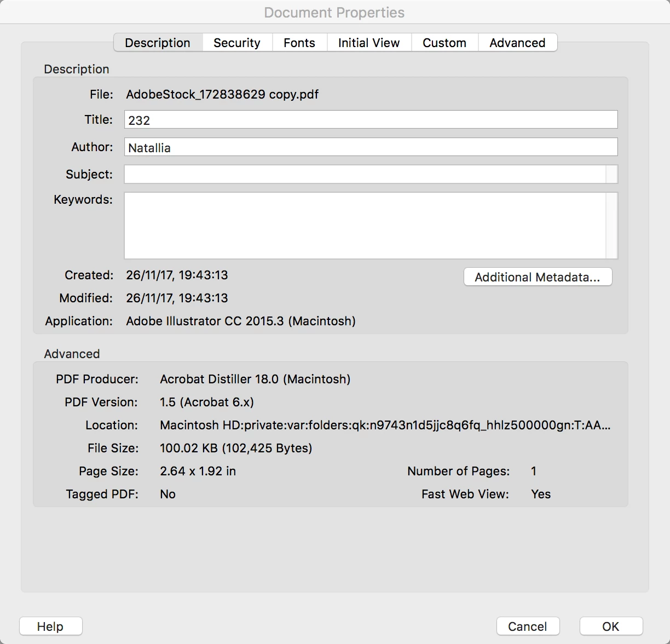This screenshot has height=644, width=670.
Task: Click the Macintosh HD location path
Action: pyautogui.click(x=385, y=425)
